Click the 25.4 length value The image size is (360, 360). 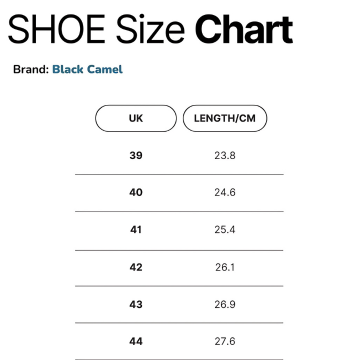225,230
